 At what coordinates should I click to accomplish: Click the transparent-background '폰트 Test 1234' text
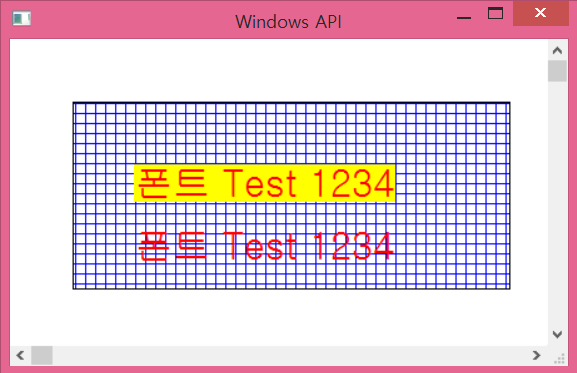point(266,246)
